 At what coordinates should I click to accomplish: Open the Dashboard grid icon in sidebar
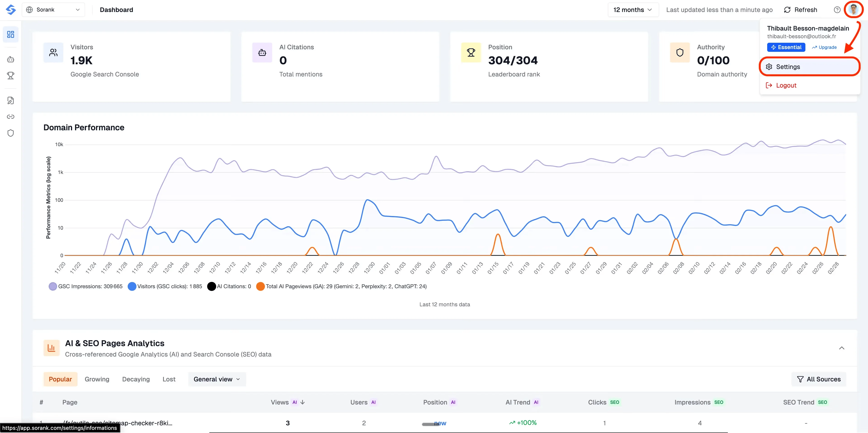point(10,34)
